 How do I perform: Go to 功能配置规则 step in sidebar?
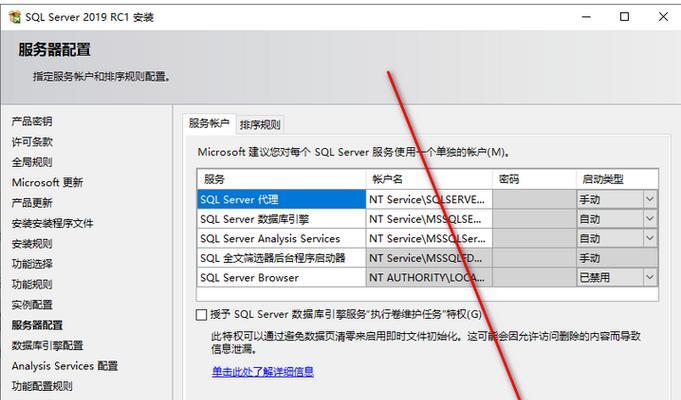[x=42, y=386]
